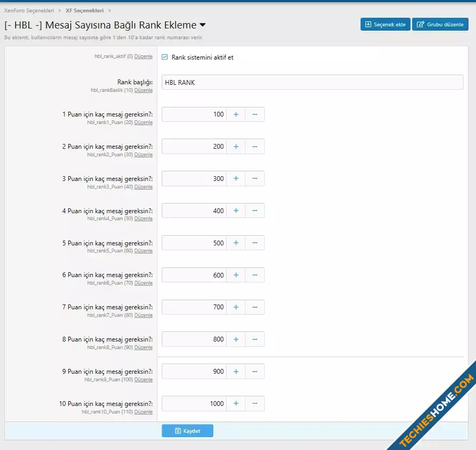This screenshot has height=450, width=476.
Task: Decrease the 5 Puan message count
Action: [x=255, y=243]
